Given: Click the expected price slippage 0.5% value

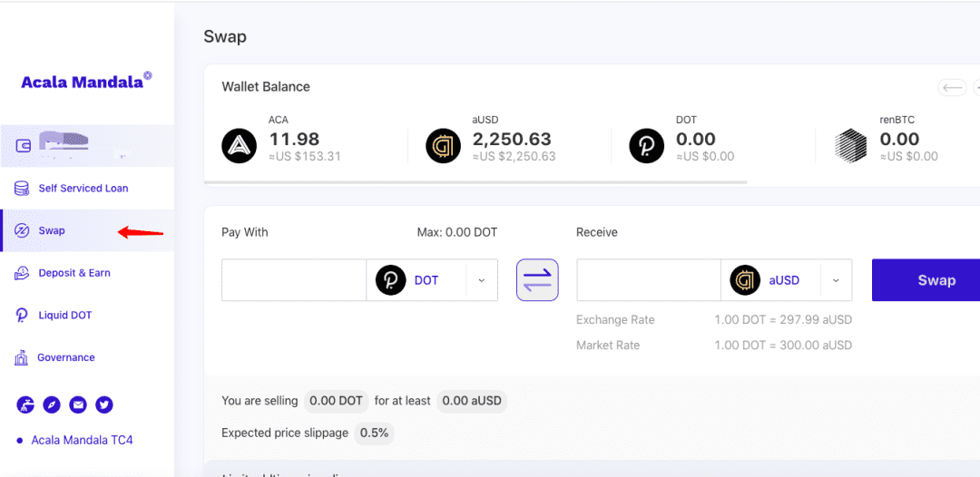Looking at the screenshot, I should [374, 433].
